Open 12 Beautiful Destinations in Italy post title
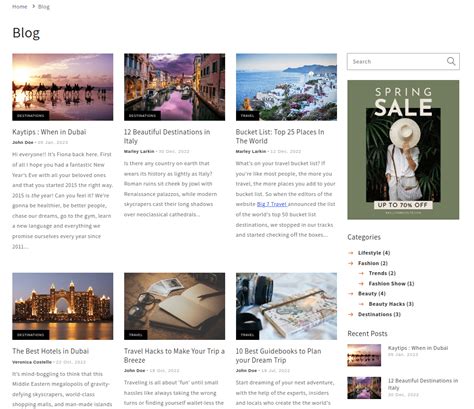This screenshot has height=409, width=474. (167, 136)
